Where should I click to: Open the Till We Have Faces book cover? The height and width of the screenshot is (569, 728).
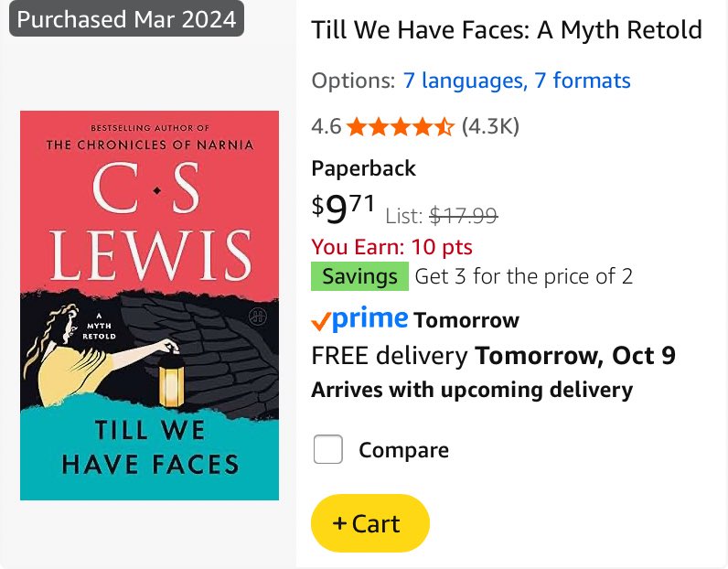click(x=149, y=306)
